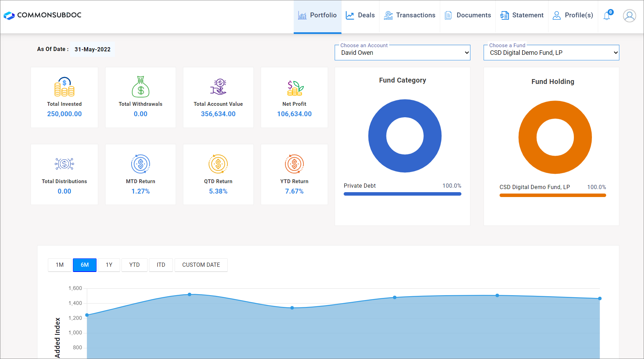Click the Total Withdrawals money bag icon
This screenshot has width=644, height=359.
[140, 87]
